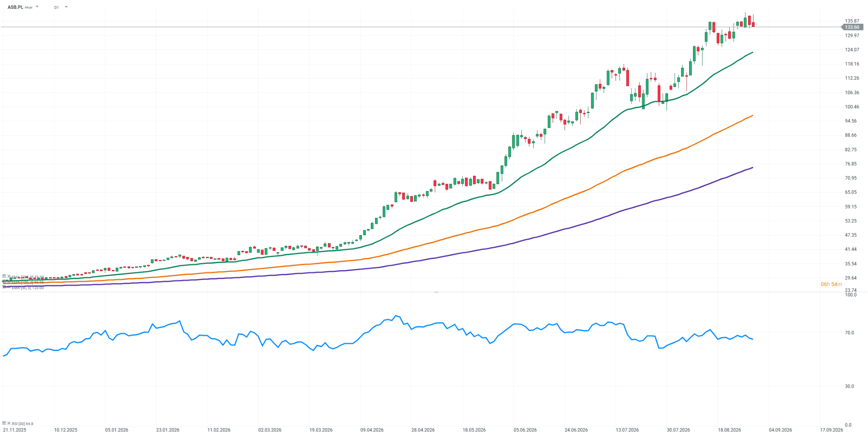Click the date label 19.03.2026
This screenshot has height=436, width=868.
click(x=321, y=430)
